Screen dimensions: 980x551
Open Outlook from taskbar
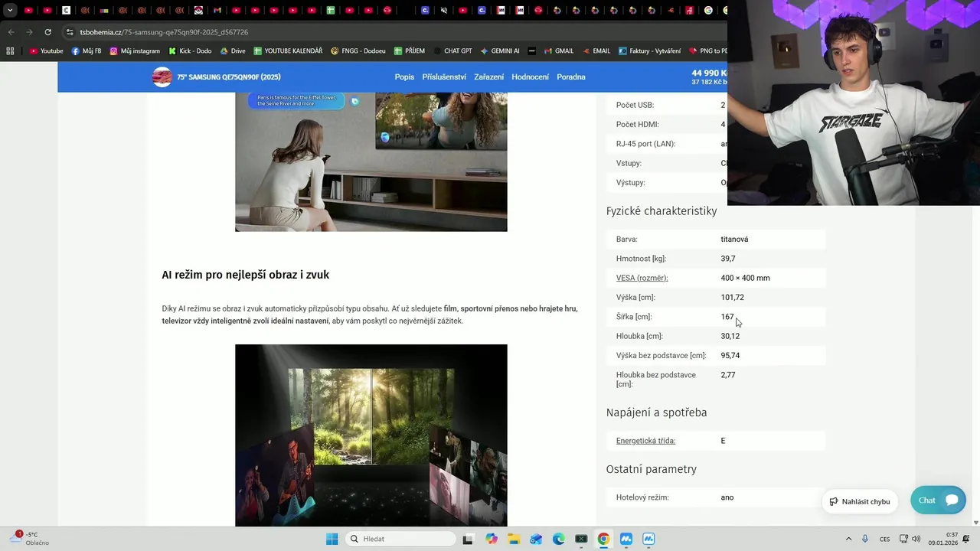[536, 539]
